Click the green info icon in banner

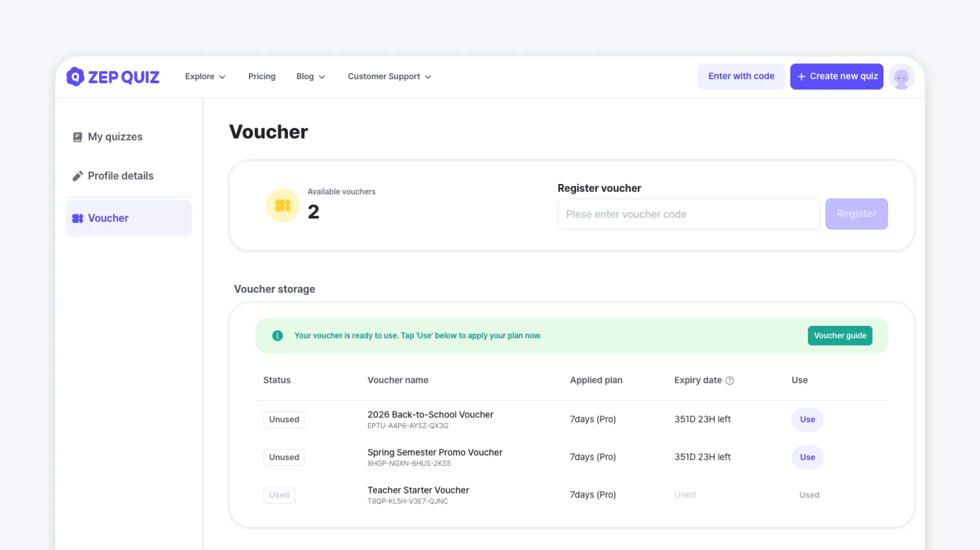tap(278, 335)
